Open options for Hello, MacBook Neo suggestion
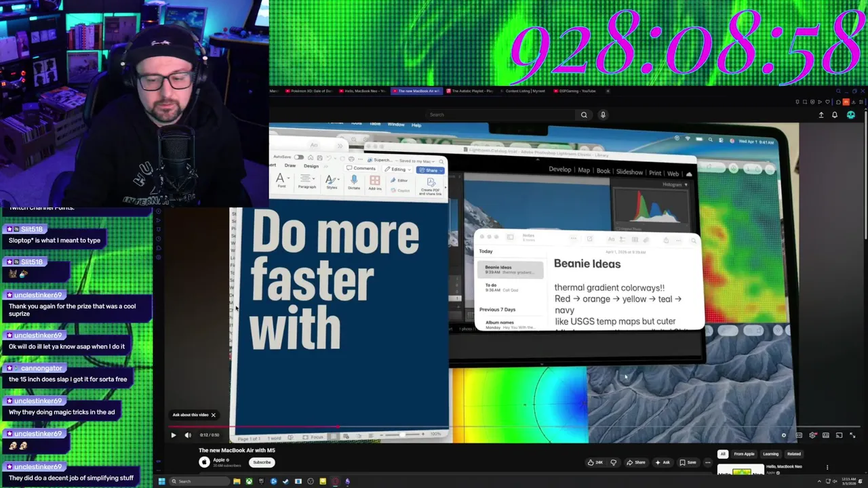This screenshot has height=488, width=868. pos(827,467)
